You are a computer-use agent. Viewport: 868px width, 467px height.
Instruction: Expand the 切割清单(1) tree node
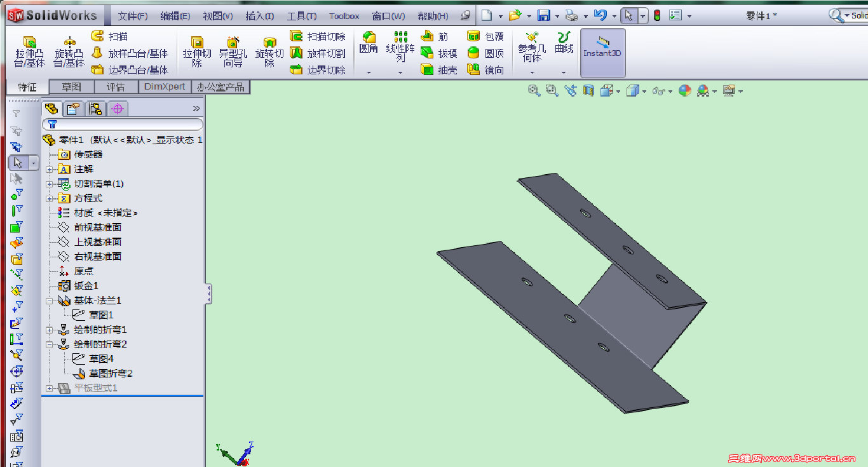coord(49,184)
